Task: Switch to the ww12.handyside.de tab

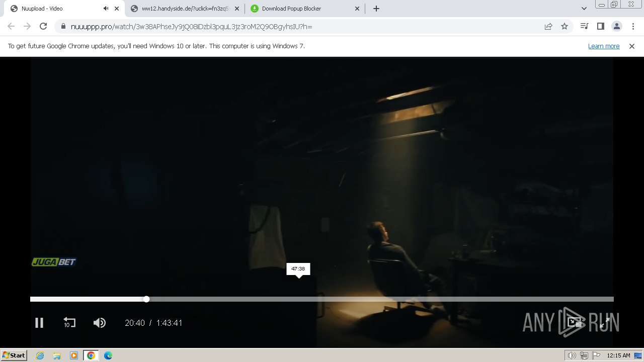Action: pos(185,9)
